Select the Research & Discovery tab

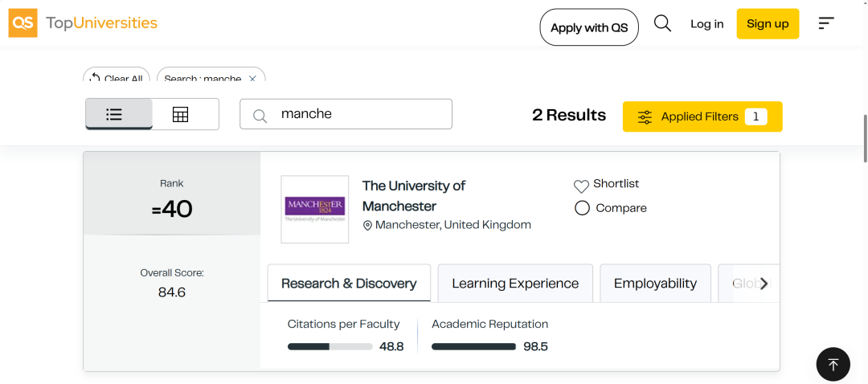point(349,284)
